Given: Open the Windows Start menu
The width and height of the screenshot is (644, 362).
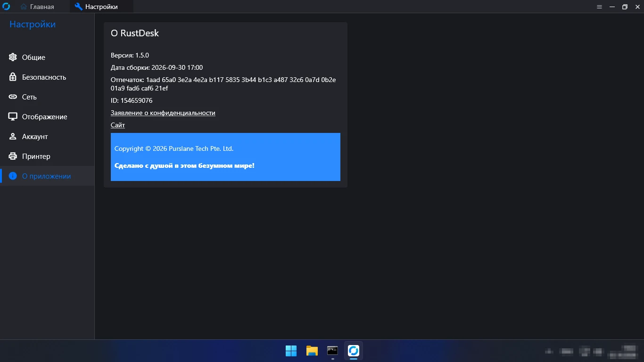Looking at the screenshot, I should 291,351.
